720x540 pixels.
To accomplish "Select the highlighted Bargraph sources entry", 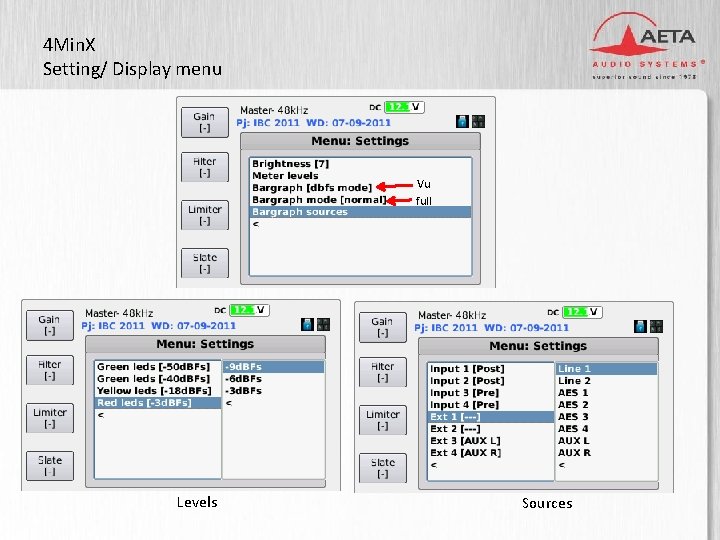I will pyautogui.click(x=360, y=212).
